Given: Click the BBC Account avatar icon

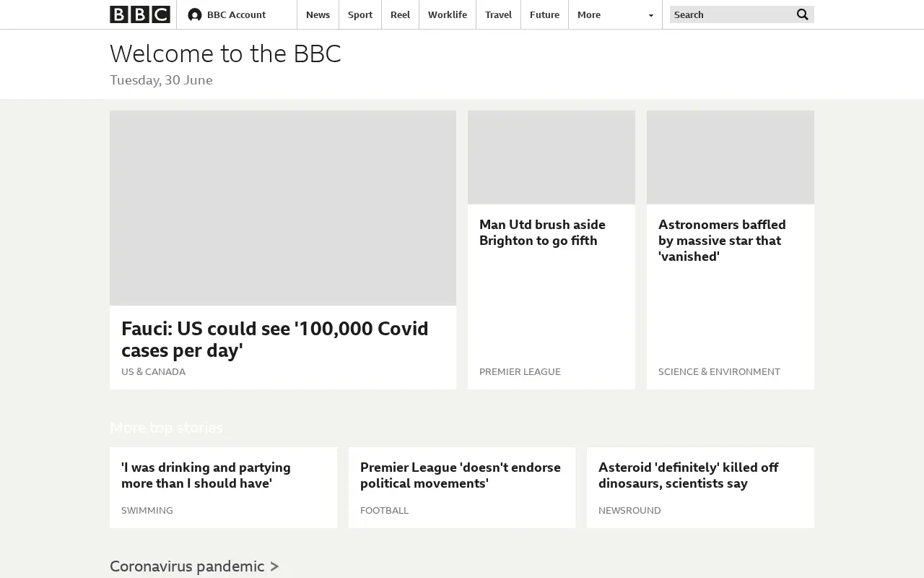Looking at the screenshot, I should [194, 14].
